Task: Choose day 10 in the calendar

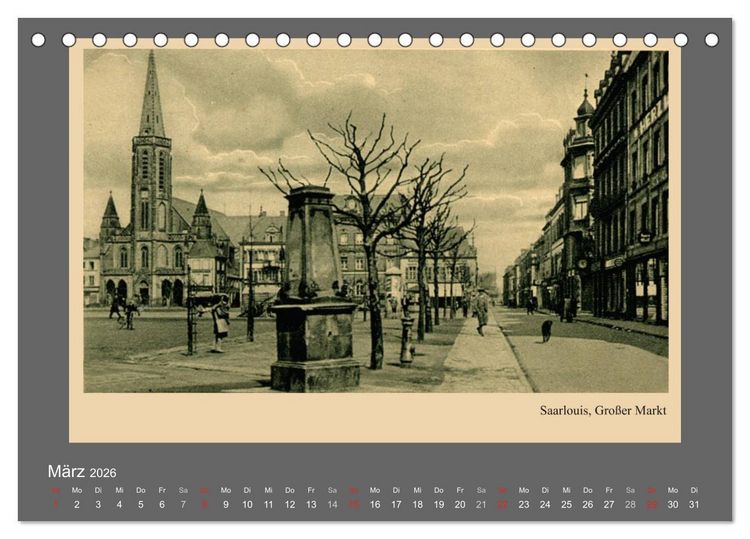Action: [x=247, y=505]
